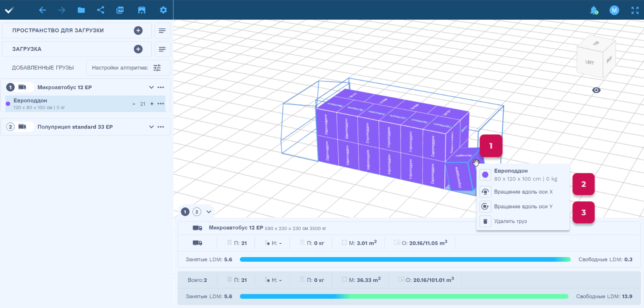Add new Пространство для загрузки with plus button
The height and width of the screenshot is (308, 644).
[x=138, y=31]
